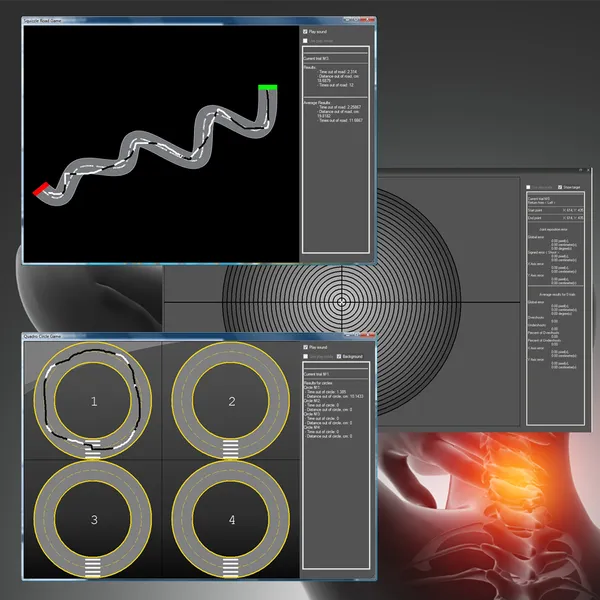
Task: Click the center of circle number 3
Action: pyautogui.click(x=94, y=520)
